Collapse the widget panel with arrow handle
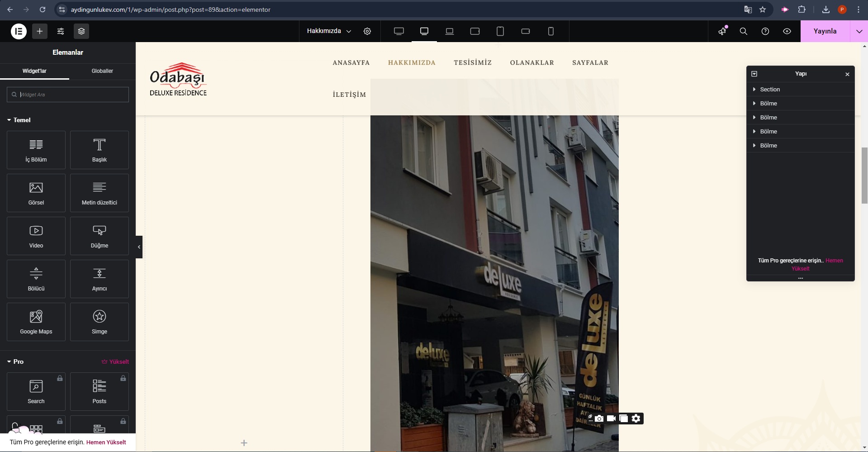 [139, 247]
